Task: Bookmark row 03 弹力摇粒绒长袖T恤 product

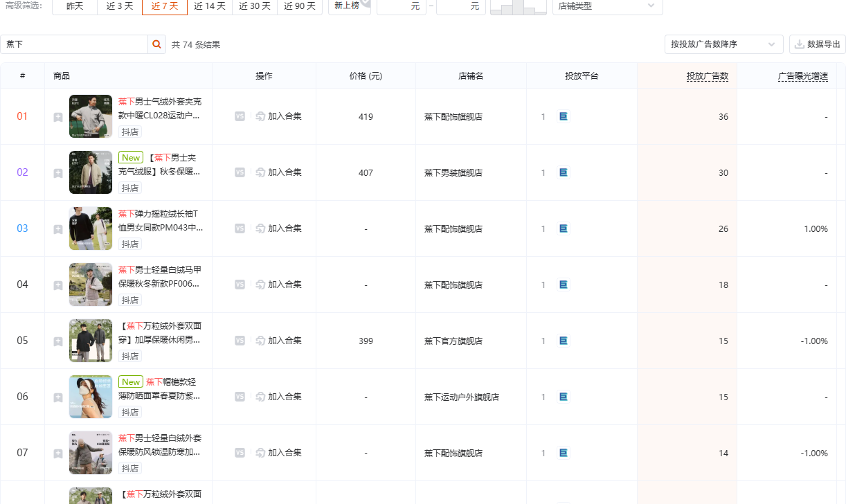Action: [x=58, y=229]
